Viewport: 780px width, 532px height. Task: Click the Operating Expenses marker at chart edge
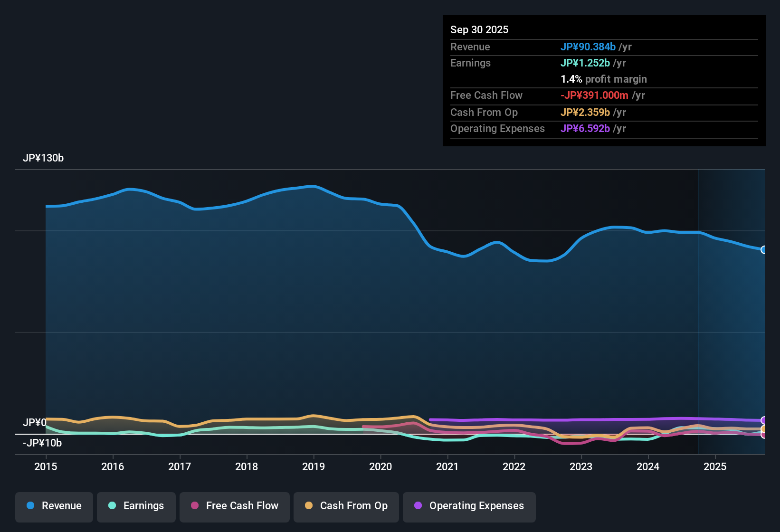pos(764,420)
